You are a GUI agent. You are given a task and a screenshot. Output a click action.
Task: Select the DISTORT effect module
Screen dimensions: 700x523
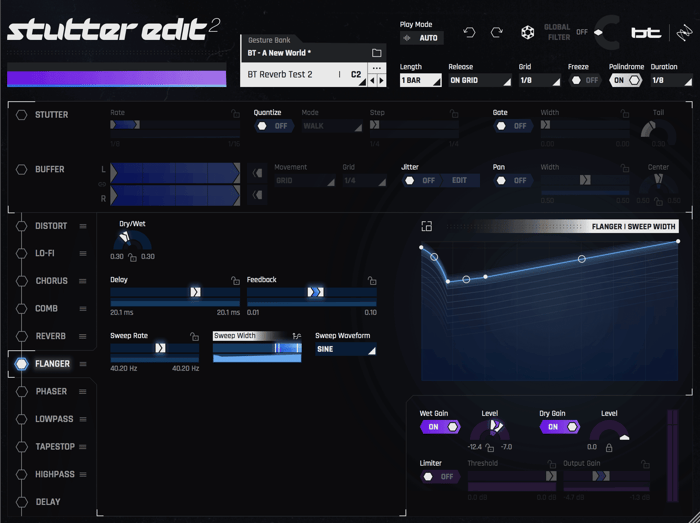tap(51, 226)
